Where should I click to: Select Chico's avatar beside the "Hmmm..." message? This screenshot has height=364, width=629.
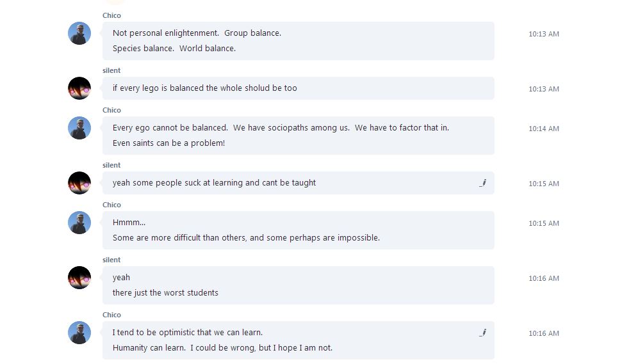pyautogui.click(x=79, y=223)
